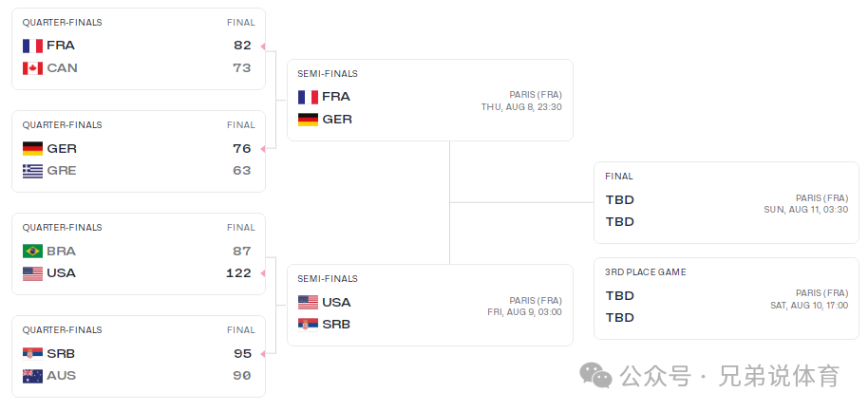The width and height of the screenshot is (868, 411).
Task: Click the Germany flag in semi-finals
Action: (308, 119)
